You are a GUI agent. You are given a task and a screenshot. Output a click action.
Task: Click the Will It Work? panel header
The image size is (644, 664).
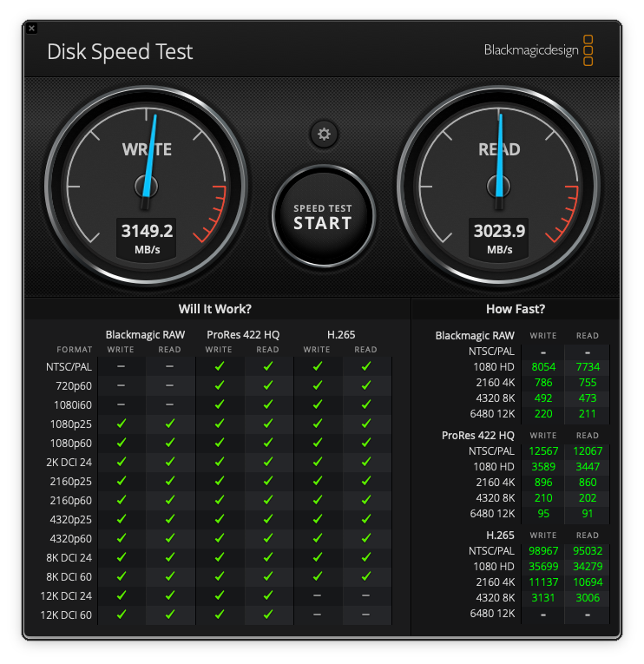pyautogui.click(x=215, y=309)
